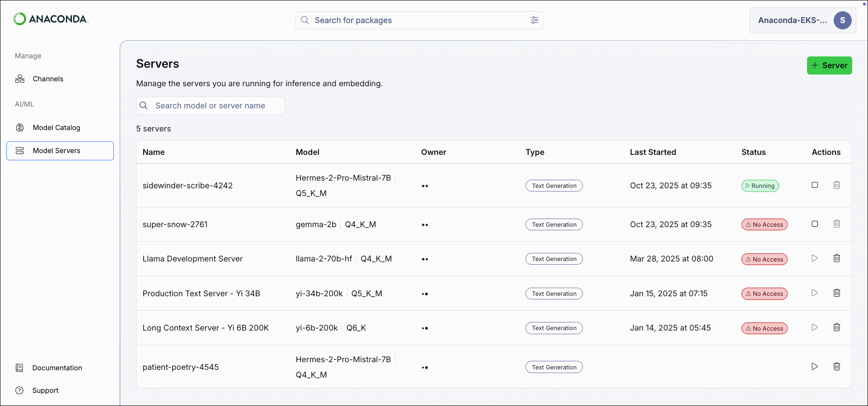
Task: Delete Production Text Server - Yi 34B
Action: click(837, 293)
